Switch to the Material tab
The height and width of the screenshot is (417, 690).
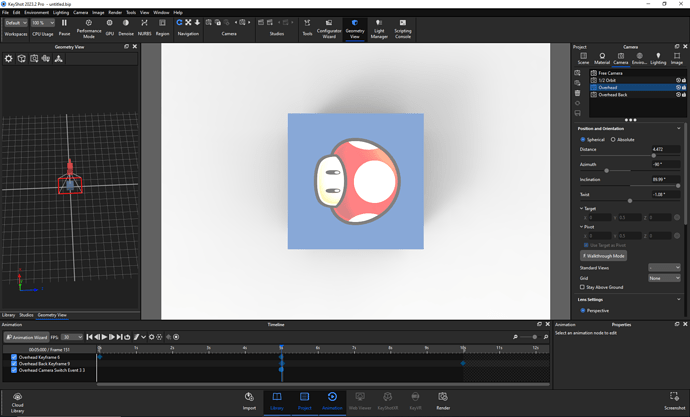tap(602, 59)
